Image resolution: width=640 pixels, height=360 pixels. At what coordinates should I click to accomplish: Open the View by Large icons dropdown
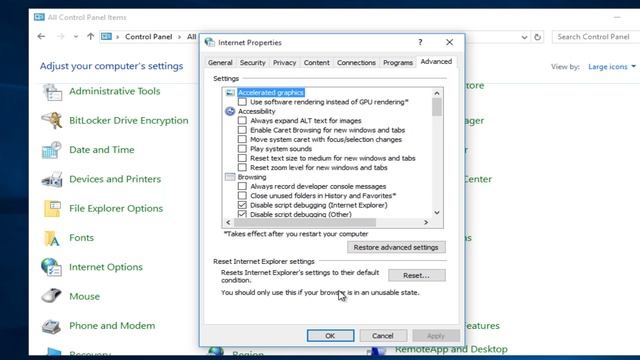click(611, 67)
